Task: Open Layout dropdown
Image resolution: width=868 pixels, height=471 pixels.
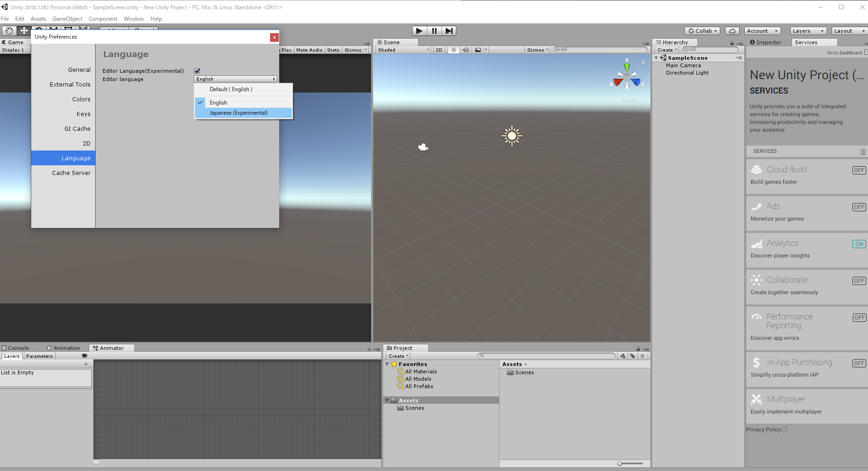Action: 849,31
